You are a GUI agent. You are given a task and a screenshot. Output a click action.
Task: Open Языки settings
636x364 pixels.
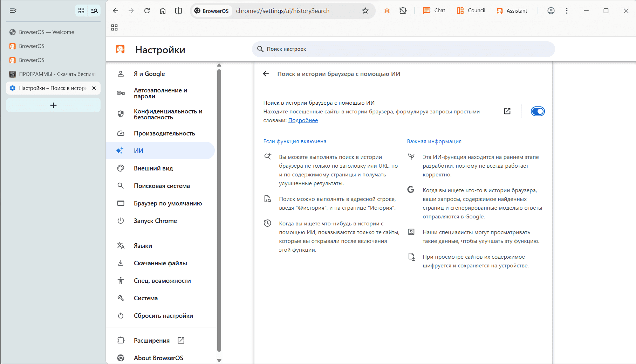pos(160,246)
